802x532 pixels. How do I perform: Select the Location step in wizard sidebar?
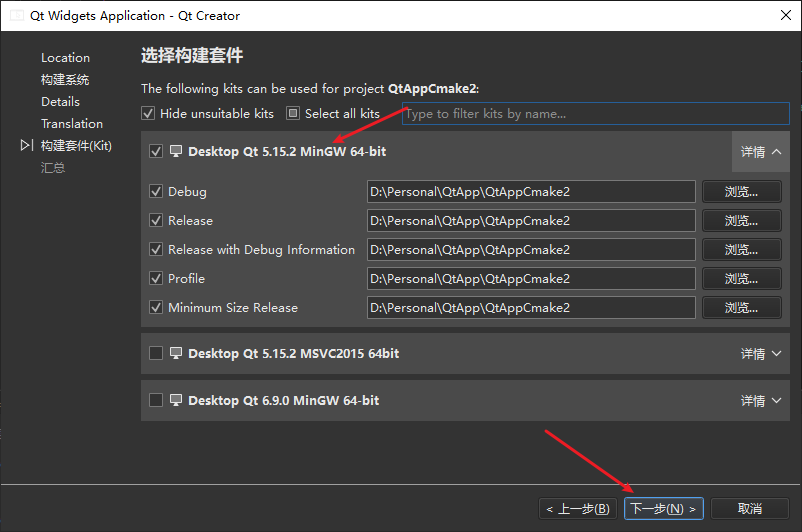(65, 58)
